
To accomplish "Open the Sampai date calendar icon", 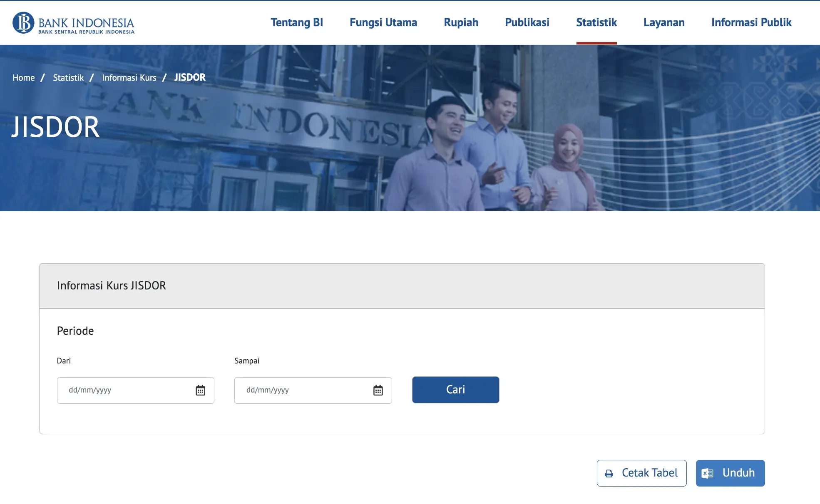I will pyautogui.click(x=378, y=390).
